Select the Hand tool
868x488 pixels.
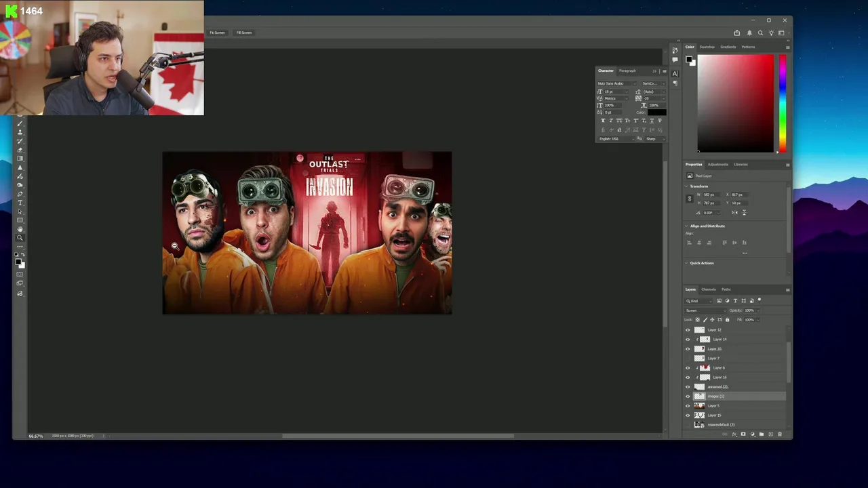click(x=20, y=229)
